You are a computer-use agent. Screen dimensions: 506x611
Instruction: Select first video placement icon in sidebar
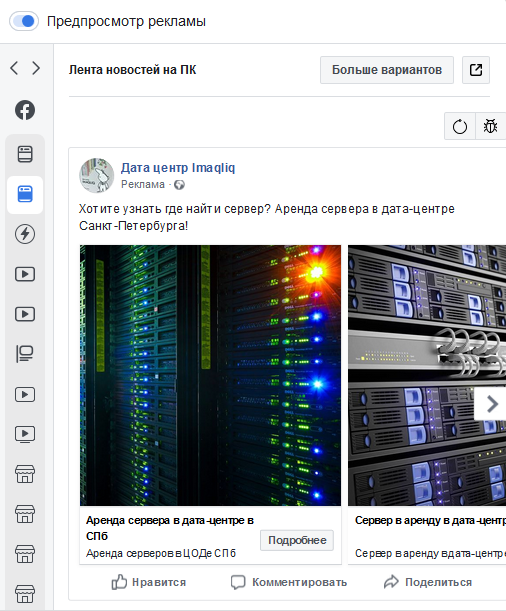pos(25,274)
